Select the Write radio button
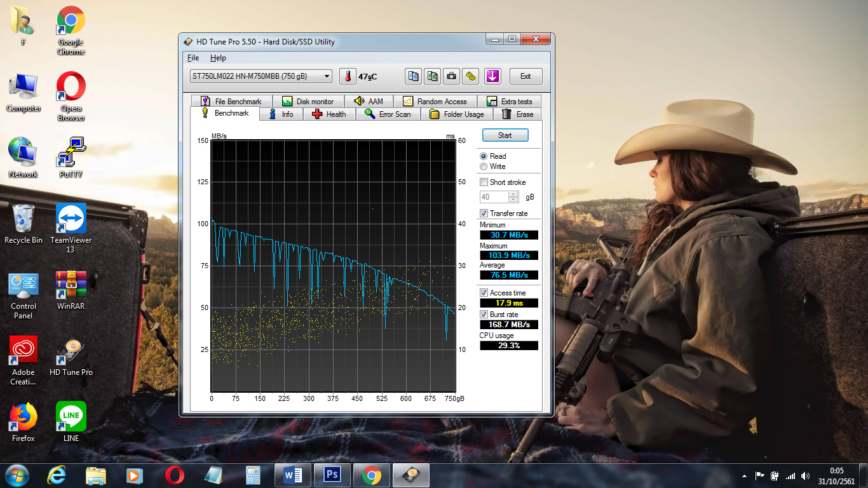 click(484, 166)
